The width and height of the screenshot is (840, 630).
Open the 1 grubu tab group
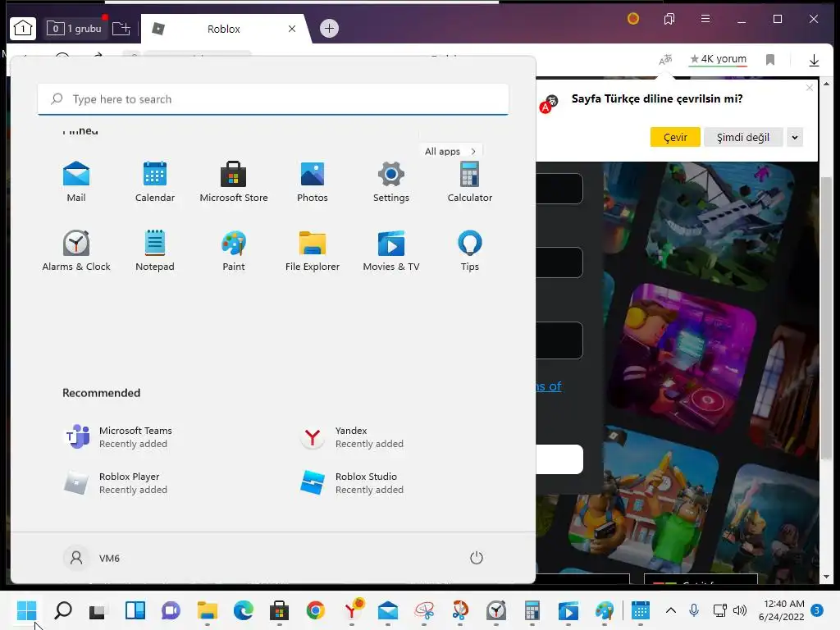[x=75, y=28]
